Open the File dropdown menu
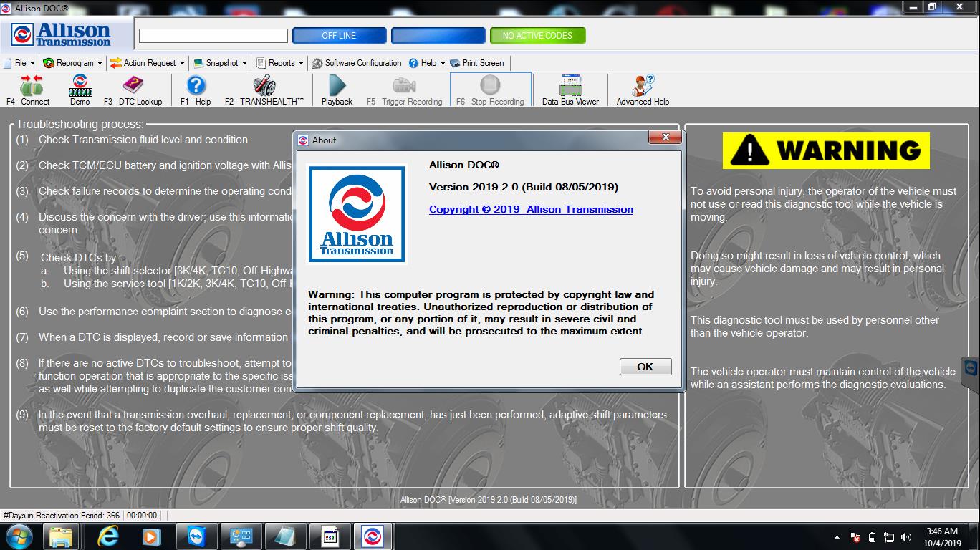Screen dimensions: 980x550 (x=19, y=63)
